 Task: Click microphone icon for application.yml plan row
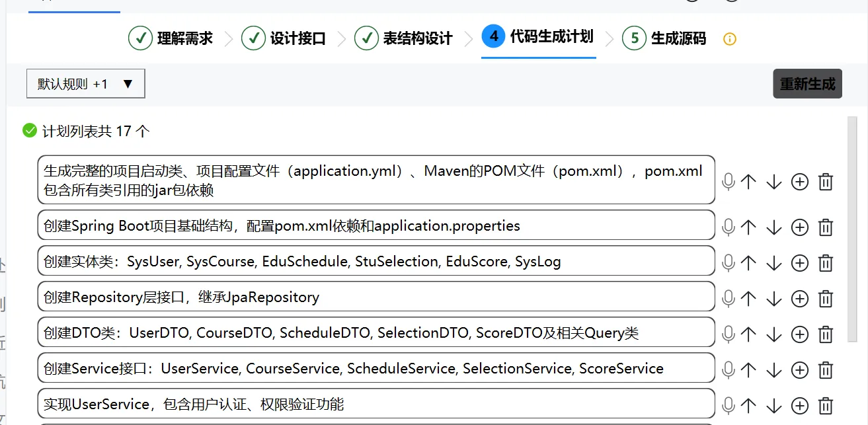point(728,182)
